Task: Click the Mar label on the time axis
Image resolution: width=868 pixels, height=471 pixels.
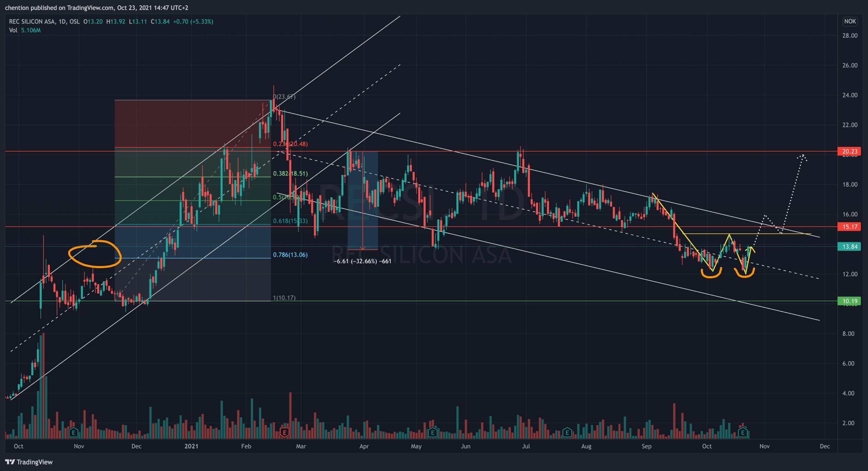Action: [x=301, y=446]
